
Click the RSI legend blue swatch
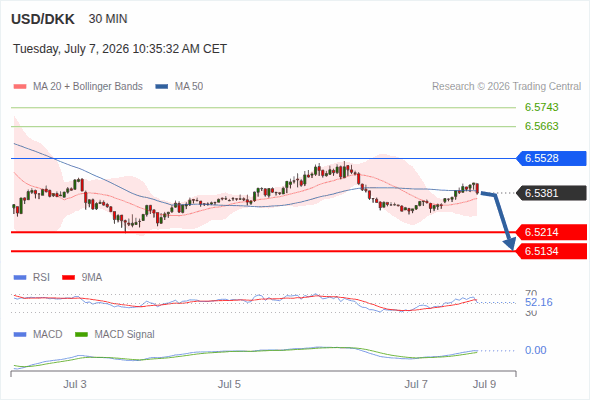(x=20, y=278)
